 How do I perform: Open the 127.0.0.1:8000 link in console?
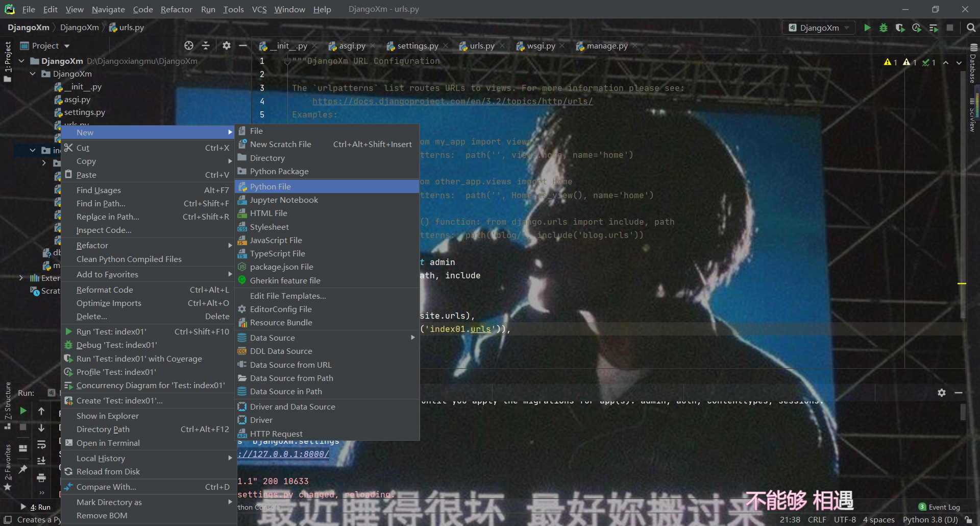283,453
